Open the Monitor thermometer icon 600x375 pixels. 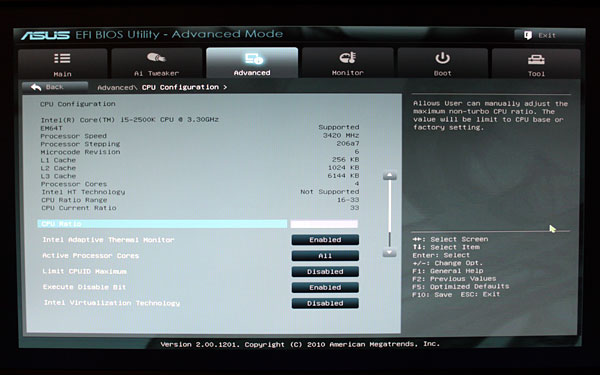(x=347, y=58)
